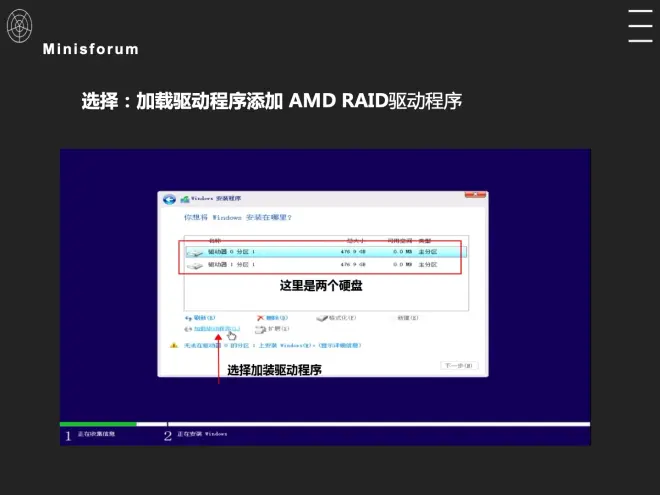Click the yellow warning triangle icon
The width and height of the screenshot is (660, 495).
[x=174, y=346]
